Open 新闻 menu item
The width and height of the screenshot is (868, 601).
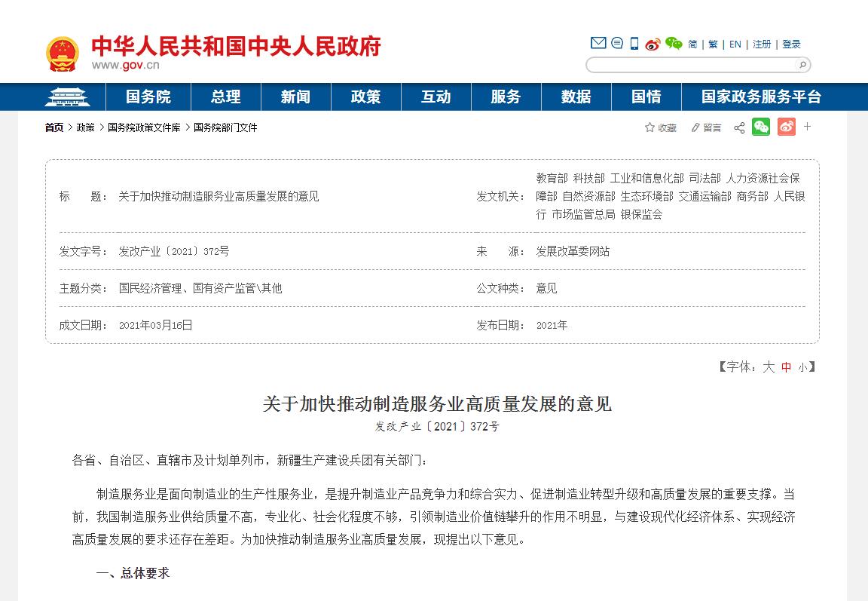coord(295,97)
